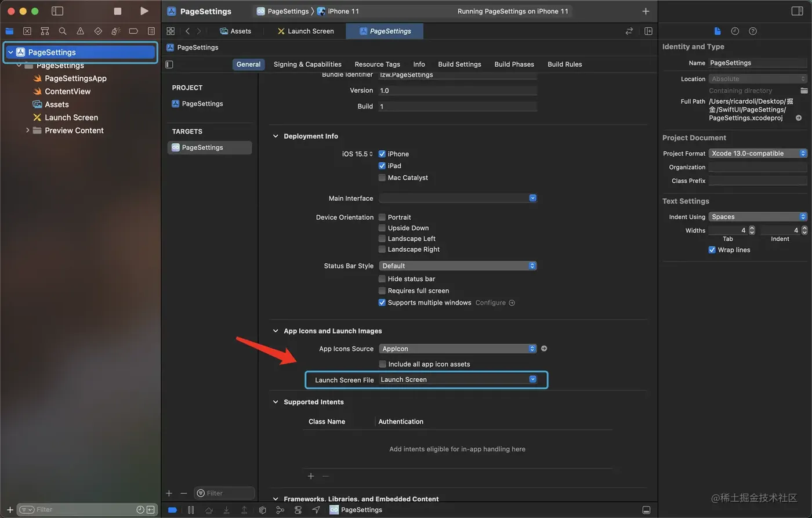Open the Symbol navigator
Screen dimensions: 812x518
coord(45,31)
